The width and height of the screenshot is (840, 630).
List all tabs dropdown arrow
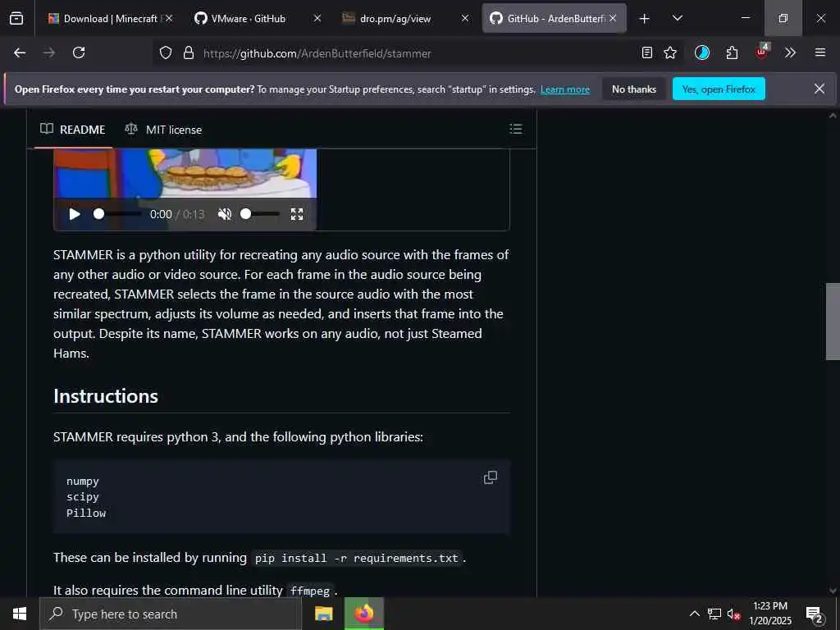coord(677,18)
